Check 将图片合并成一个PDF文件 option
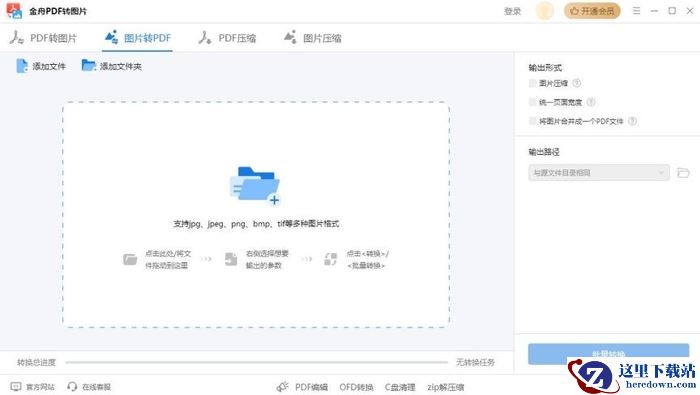 (532, 121)
